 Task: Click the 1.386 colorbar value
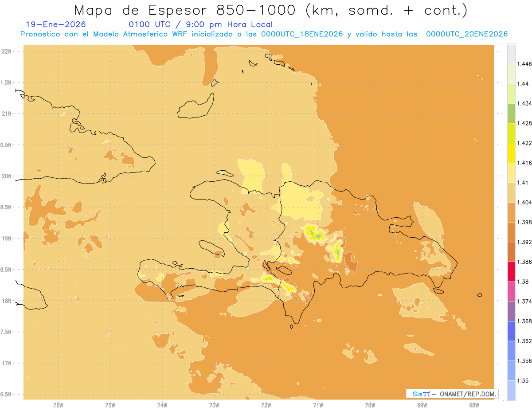pos(524,262)
